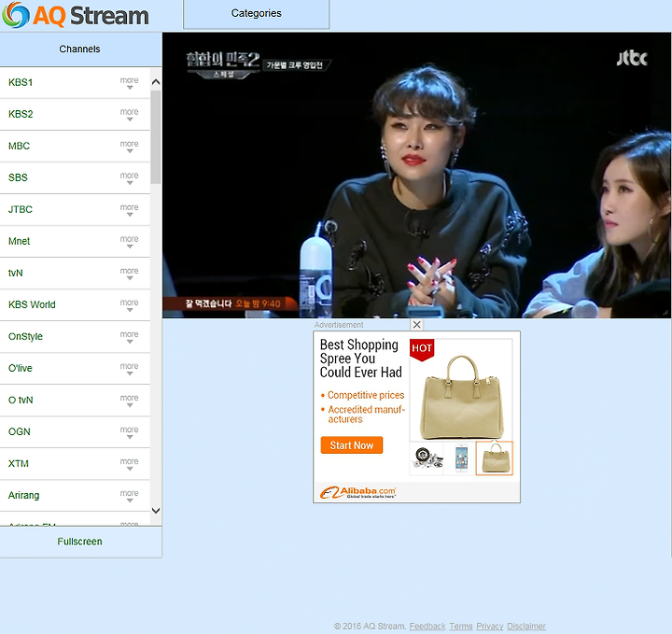This screenshot has height=634, width=672.
Task: Select the smartphone thumbnail in the ad
Action: 460,458
